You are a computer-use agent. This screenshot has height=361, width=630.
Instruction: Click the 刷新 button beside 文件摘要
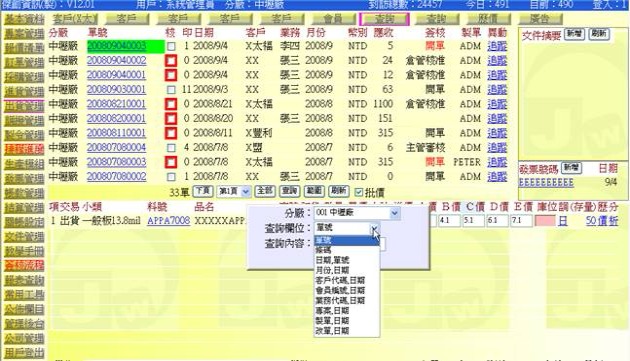click(599, 34)
